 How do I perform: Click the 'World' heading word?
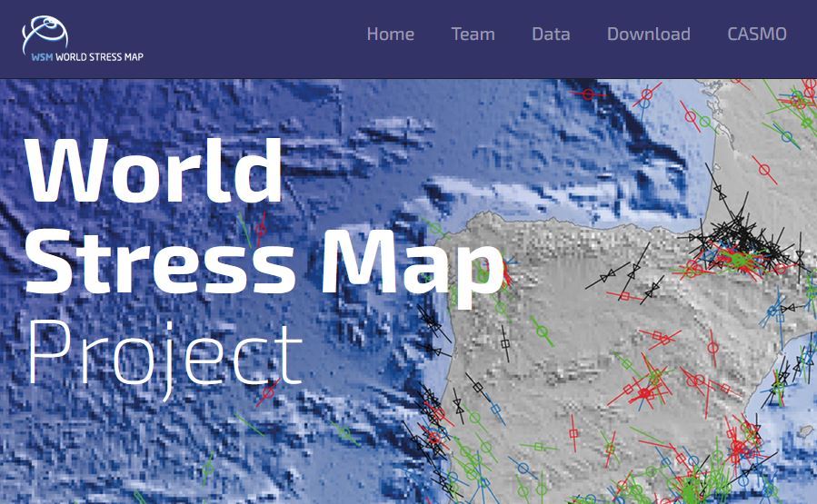click(154, 170)
